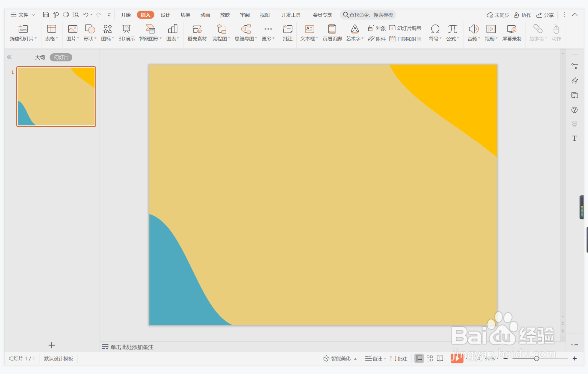Screen dimensions: 588x374
Task: Insert 幻灯片编号 slide number
Action: pos(405,28)
